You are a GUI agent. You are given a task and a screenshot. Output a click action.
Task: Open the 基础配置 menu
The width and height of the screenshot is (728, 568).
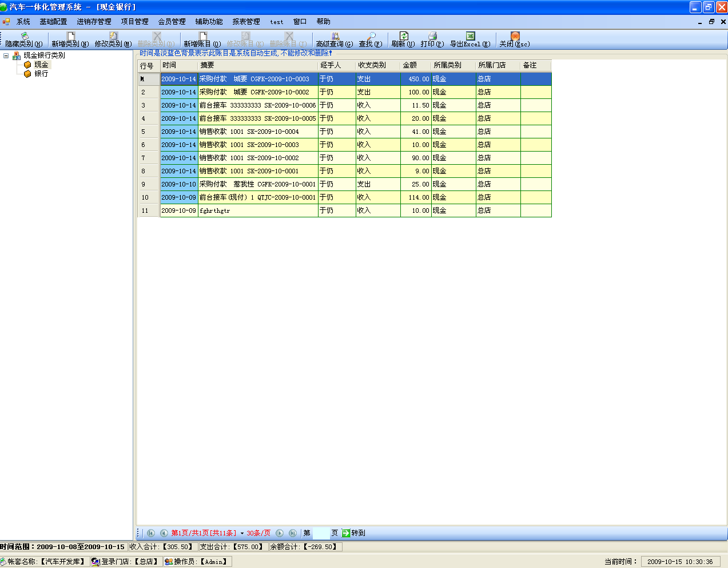pyautogui.click(x=53, y=22)
